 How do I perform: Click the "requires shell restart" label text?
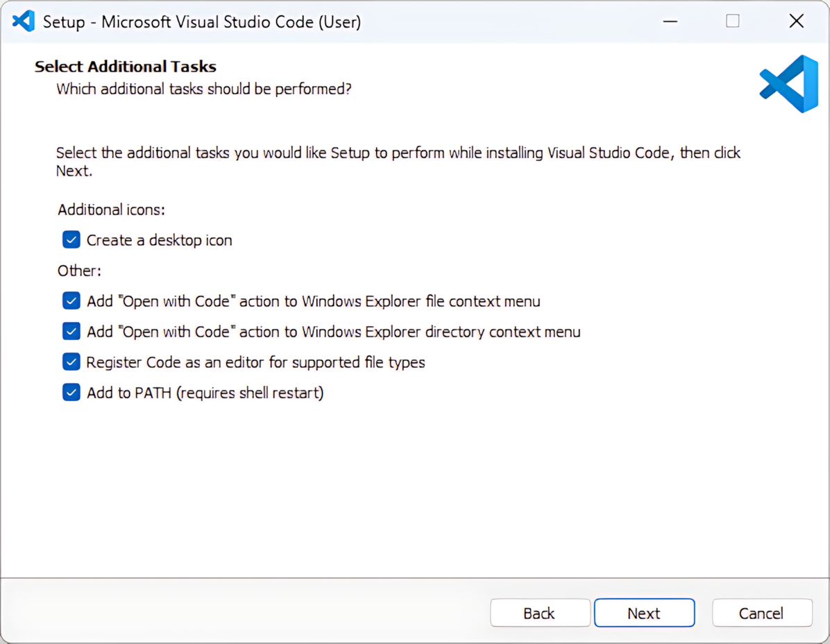click(x=250, y=393)
